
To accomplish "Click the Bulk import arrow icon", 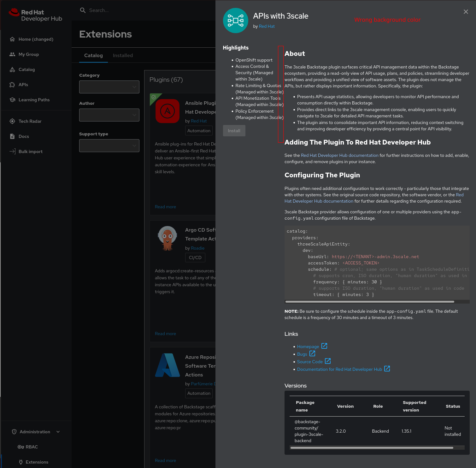I will click(12, 151).
